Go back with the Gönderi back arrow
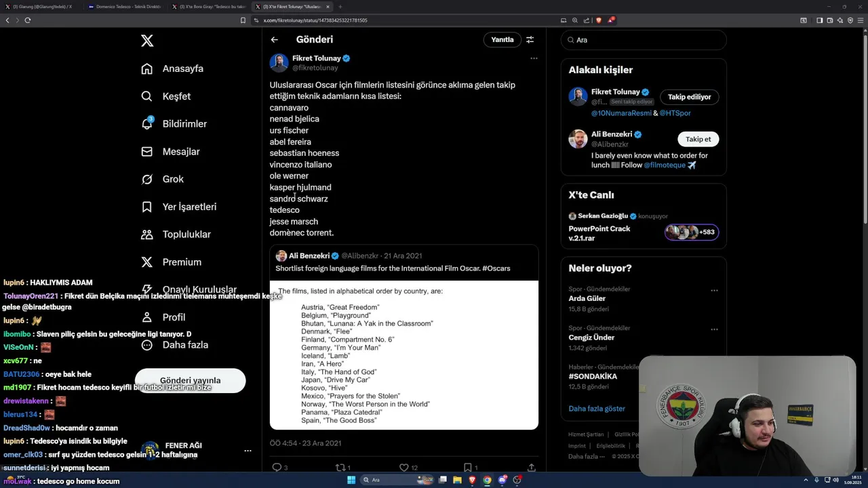Viewport: 868px width, 488px height. point(275,40)
